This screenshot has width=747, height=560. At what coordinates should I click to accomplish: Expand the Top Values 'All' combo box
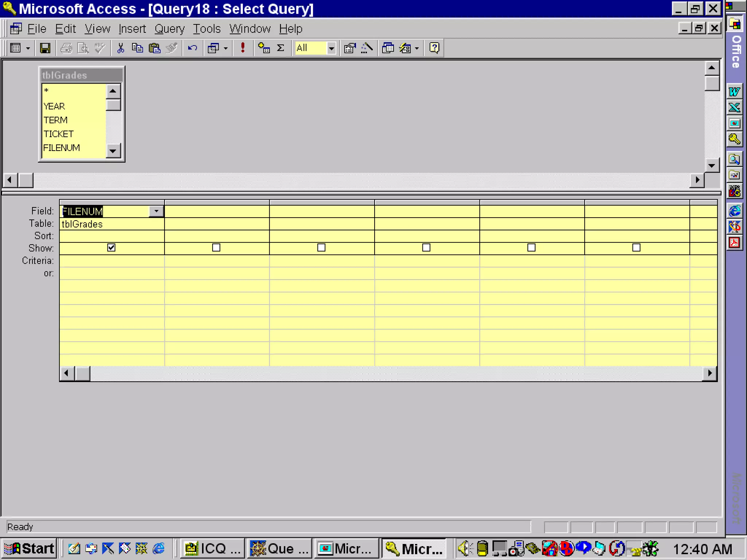[x=331, y=48]
